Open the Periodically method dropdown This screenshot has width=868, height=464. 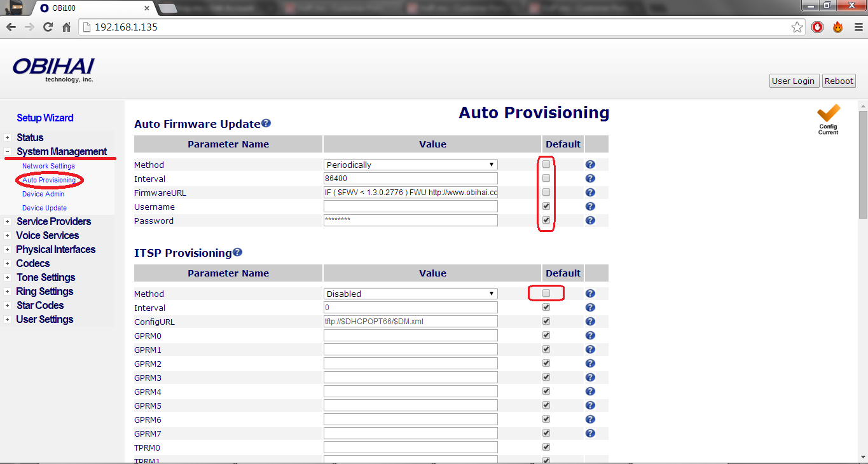coord(411,165)
